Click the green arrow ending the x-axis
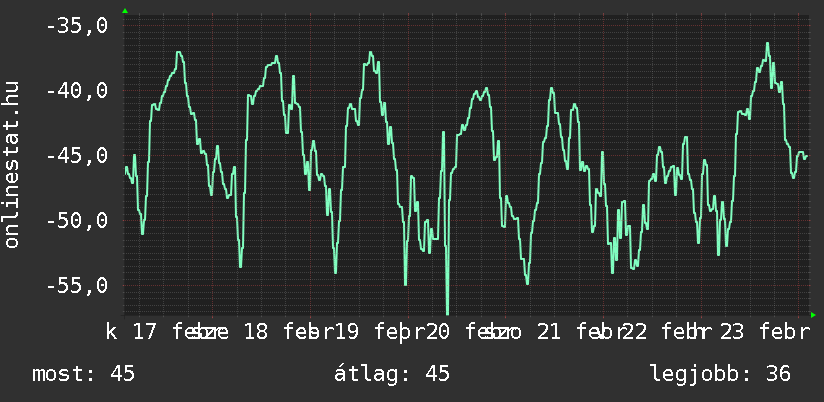Viewport: 824px width, 402px height. 813,314
